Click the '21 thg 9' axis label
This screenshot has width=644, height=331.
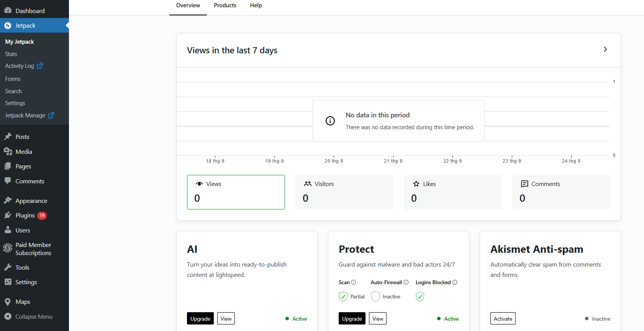point(393,161)
